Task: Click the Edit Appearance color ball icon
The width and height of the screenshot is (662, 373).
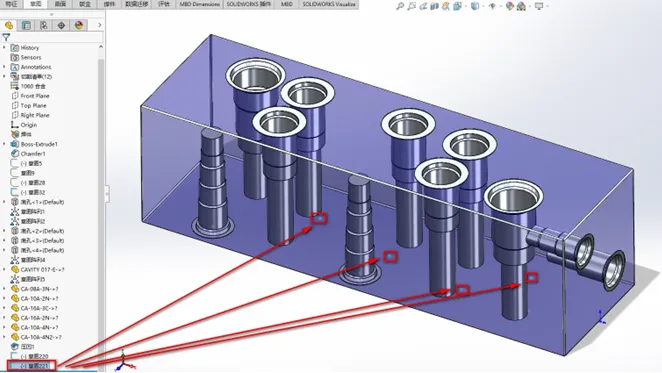Action: [510, 6]
